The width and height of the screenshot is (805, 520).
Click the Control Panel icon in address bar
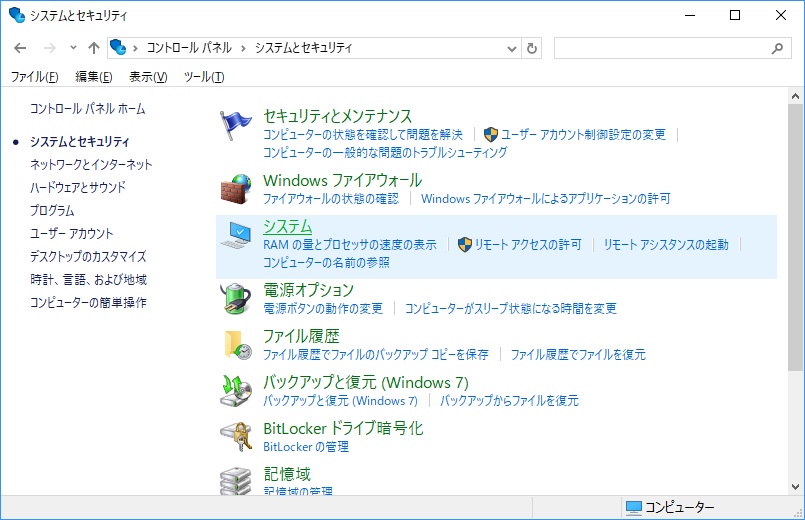click(118, 48)
